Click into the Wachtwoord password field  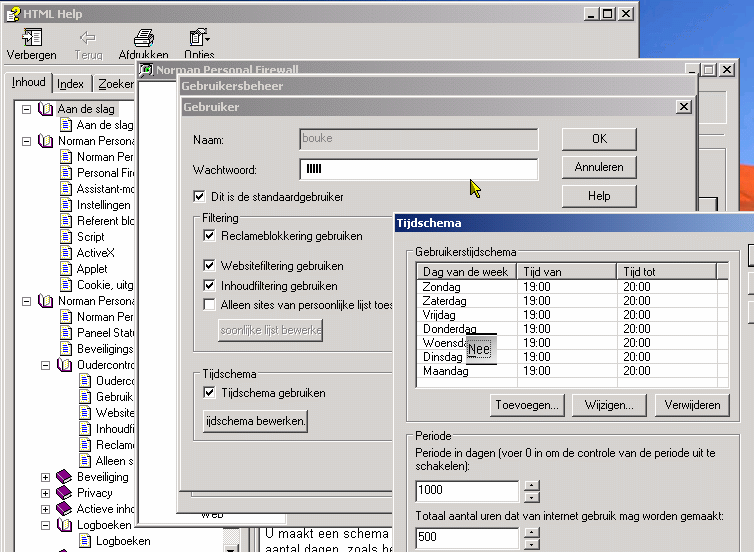419,169
